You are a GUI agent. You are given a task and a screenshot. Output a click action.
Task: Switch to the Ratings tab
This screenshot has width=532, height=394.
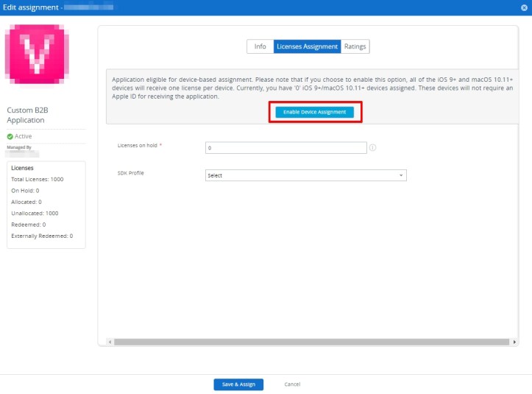pyautogui.click(x=355, y=46)
